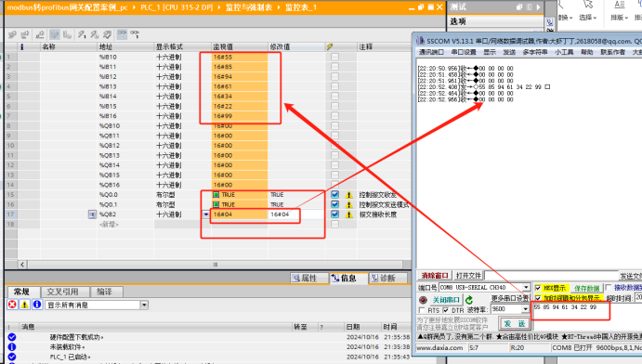
Task: Open SSCOM 通讯端口 menu
Action: click(431, 52)
